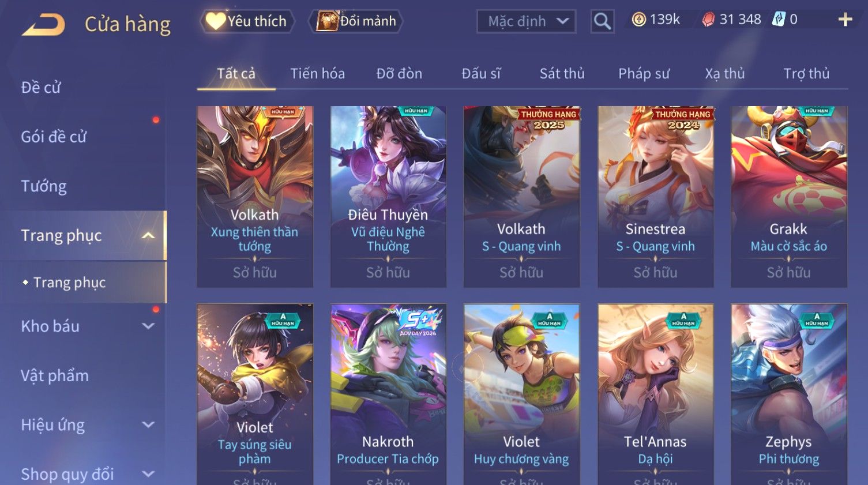Tap the blue voucher currency icon
The image size is (868, 485).
(779, 19)
